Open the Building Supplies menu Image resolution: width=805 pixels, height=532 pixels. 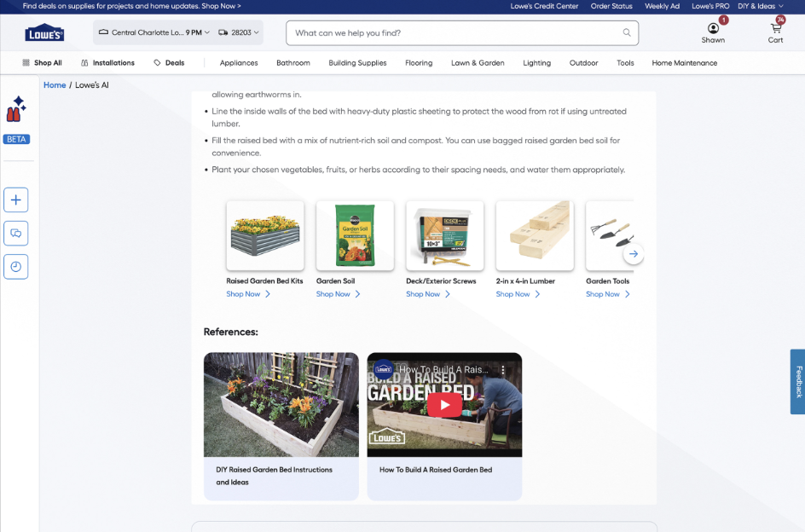click(357, 62)
